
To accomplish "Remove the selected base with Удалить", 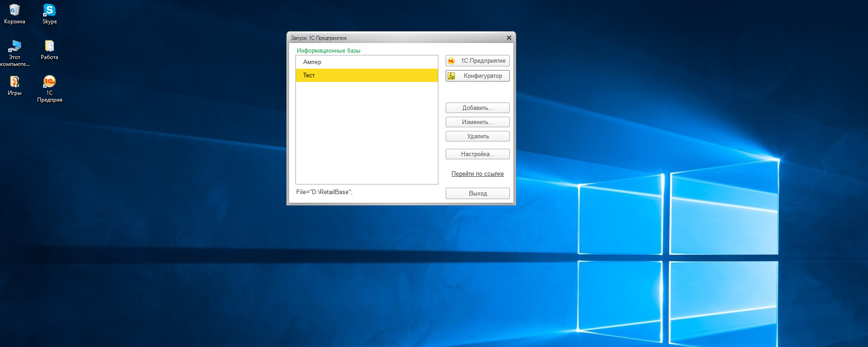I will click(x=478, y=136).
